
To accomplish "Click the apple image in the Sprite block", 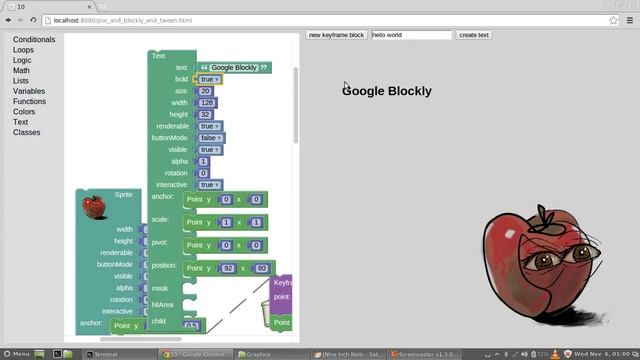I will point(94,207).
